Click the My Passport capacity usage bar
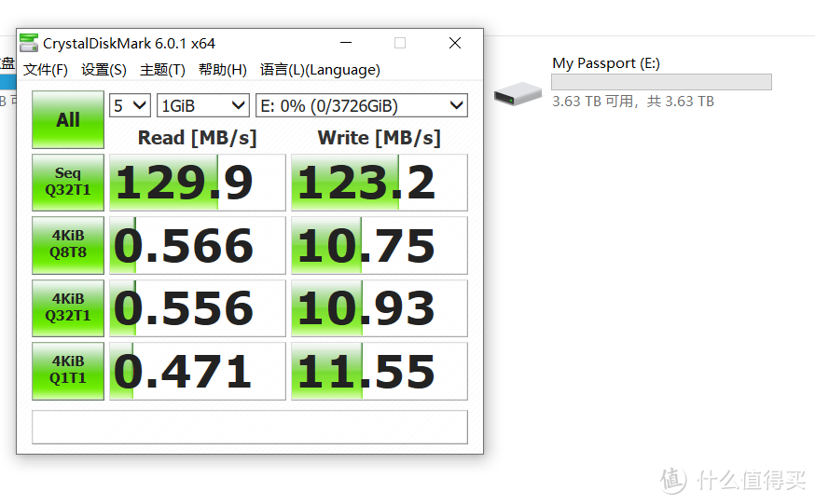 tap(662, 82)
